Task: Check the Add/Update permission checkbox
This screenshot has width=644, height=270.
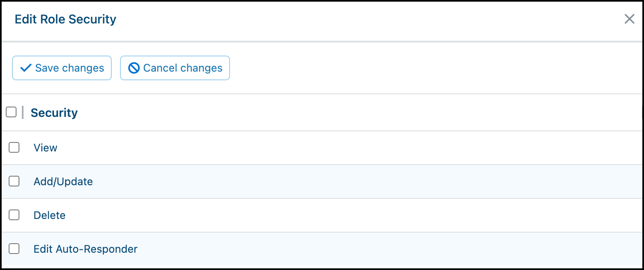Action: pyautogui.click(x=14, y=181)
